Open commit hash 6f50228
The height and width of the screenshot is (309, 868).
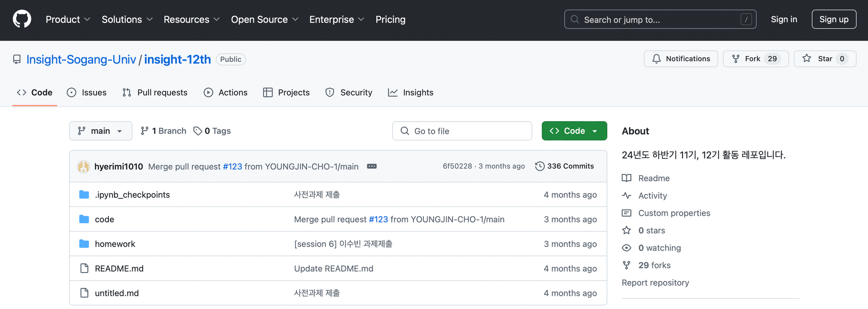(x=457, y=166)
